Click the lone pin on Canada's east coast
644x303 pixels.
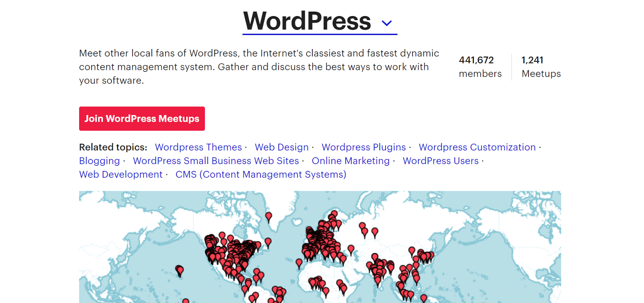268,242
